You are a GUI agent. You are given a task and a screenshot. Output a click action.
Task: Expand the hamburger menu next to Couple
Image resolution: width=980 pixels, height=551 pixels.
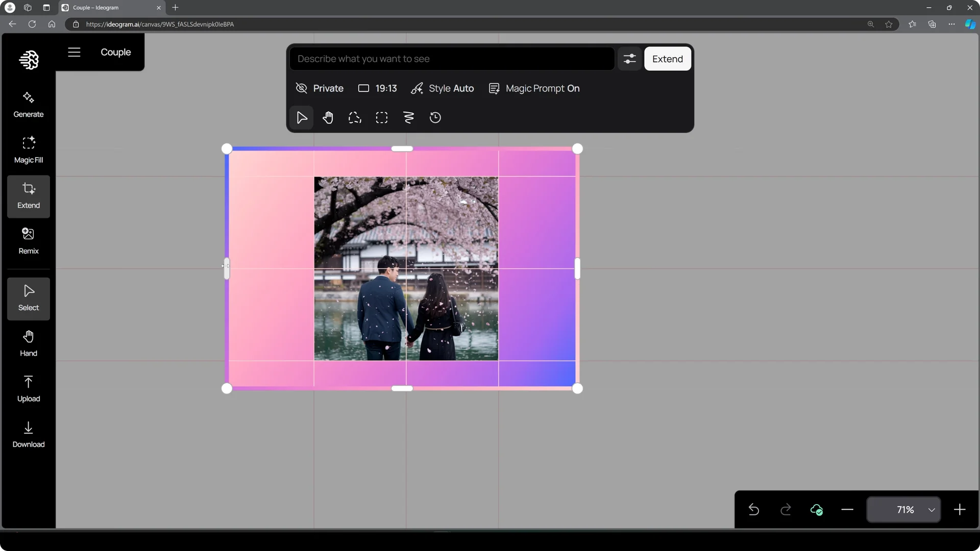point(74,52)
